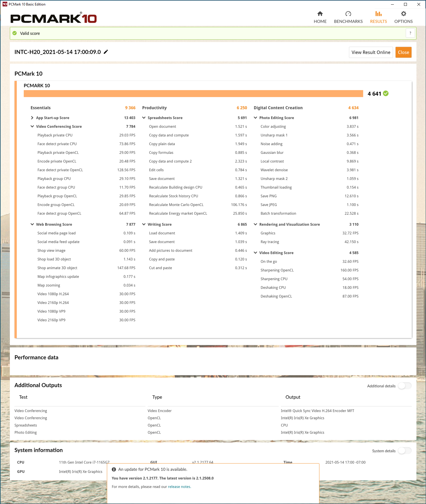Collapse Rendering and Visualization Score section
Viewport: 426px width, 504px height.
pos(255,224)
